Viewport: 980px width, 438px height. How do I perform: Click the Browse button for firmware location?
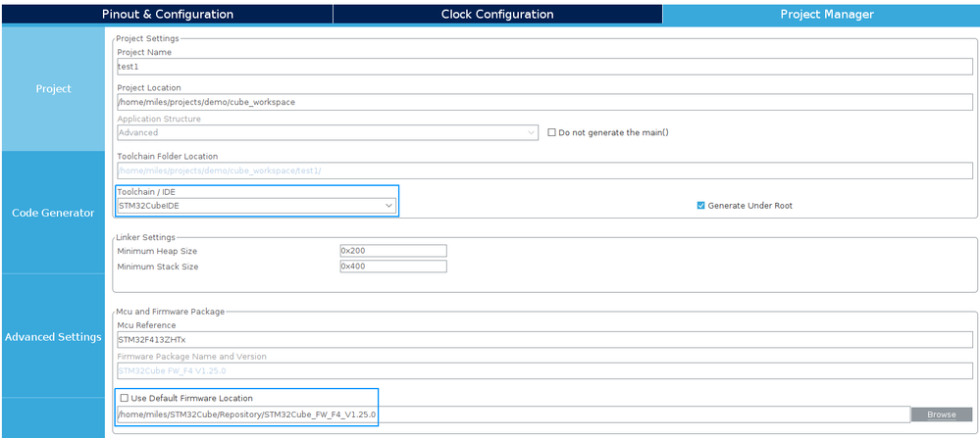pos(941,414)
